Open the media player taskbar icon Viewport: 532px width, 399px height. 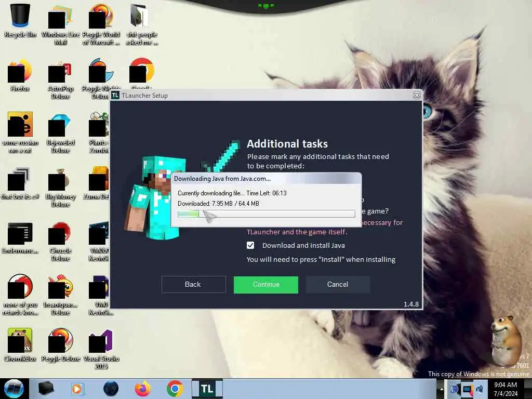coord(77,389)
